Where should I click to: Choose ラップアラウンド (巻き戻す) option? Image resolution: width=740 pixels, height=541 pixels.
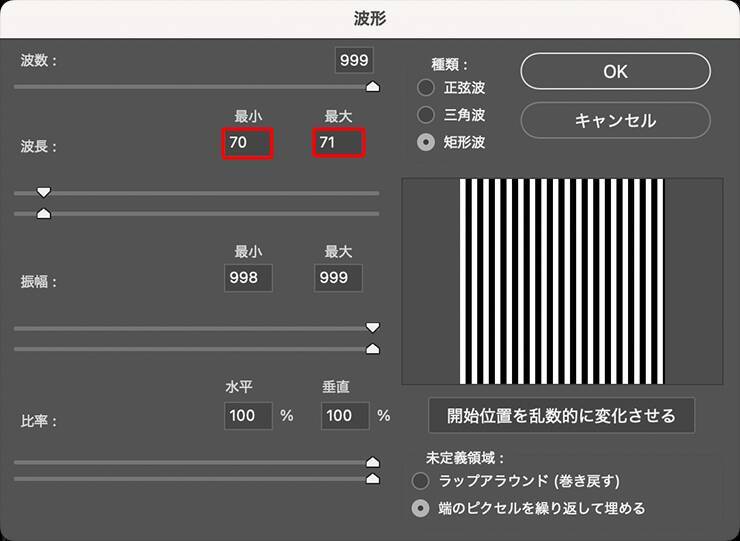[423, 481]
